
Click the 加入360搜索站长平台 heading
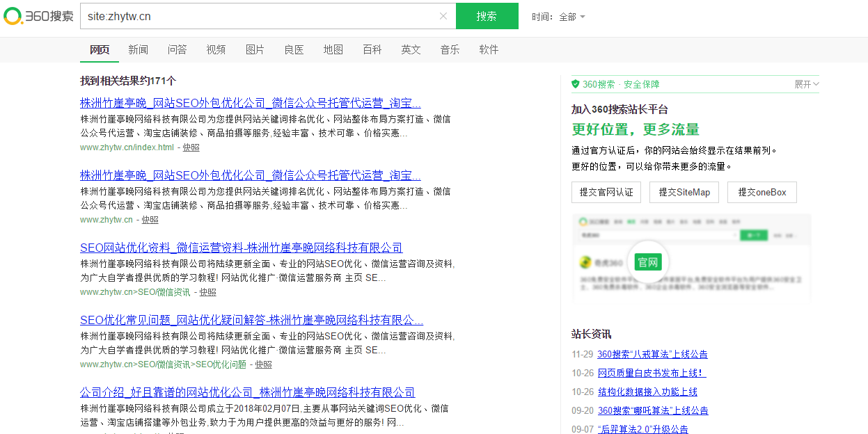[x=620, y=109]
